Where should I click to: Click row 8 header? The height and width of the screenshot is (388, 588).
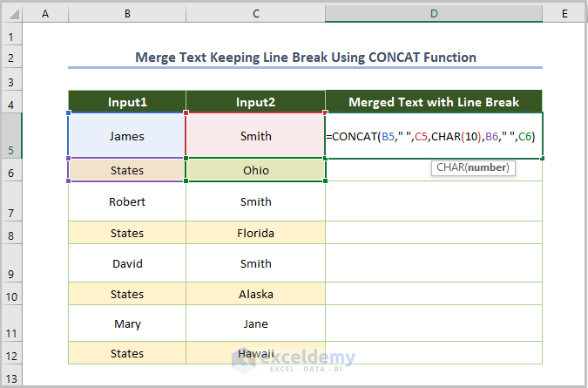coord(11,234)
